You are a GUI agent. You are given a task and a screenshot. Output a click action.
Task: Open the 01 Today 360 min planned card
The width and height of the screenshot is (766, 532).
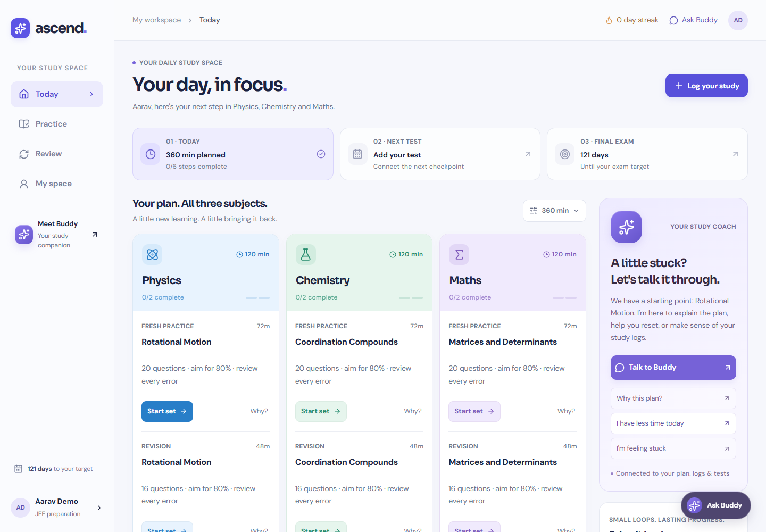[x=233, y=154]
